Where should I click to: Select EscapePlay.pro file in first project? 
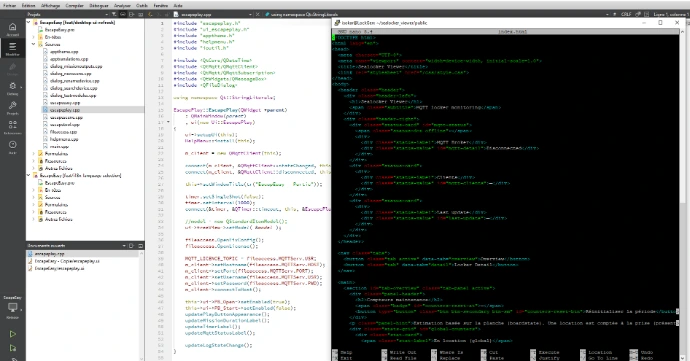click(59, 30)
